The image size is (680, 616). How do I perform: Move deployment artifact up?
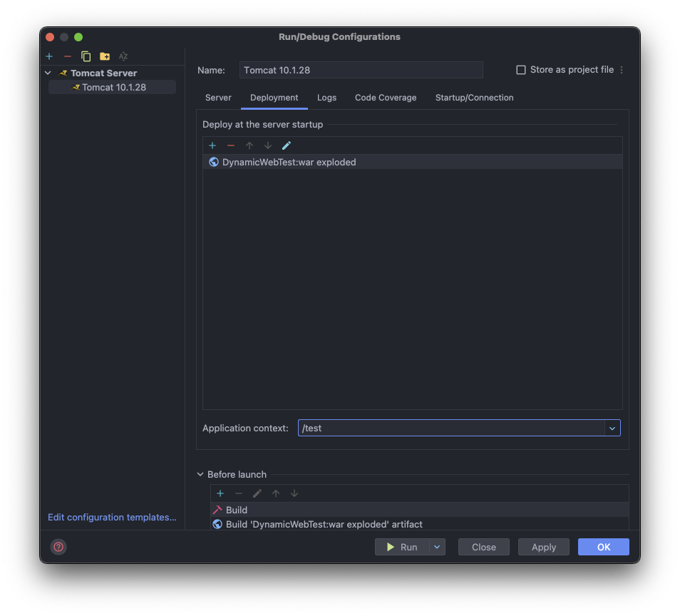pyautogui.click(x=249, y=145)
